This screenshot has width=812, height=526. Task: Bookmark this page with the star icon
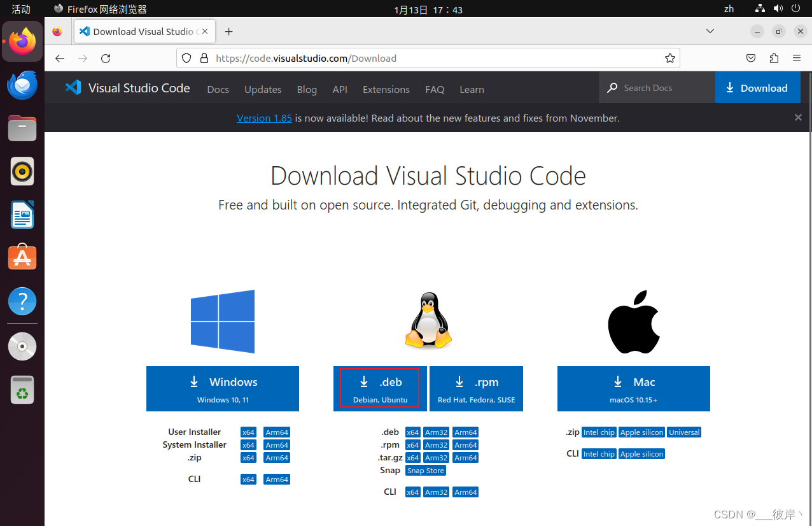[669, 58]
